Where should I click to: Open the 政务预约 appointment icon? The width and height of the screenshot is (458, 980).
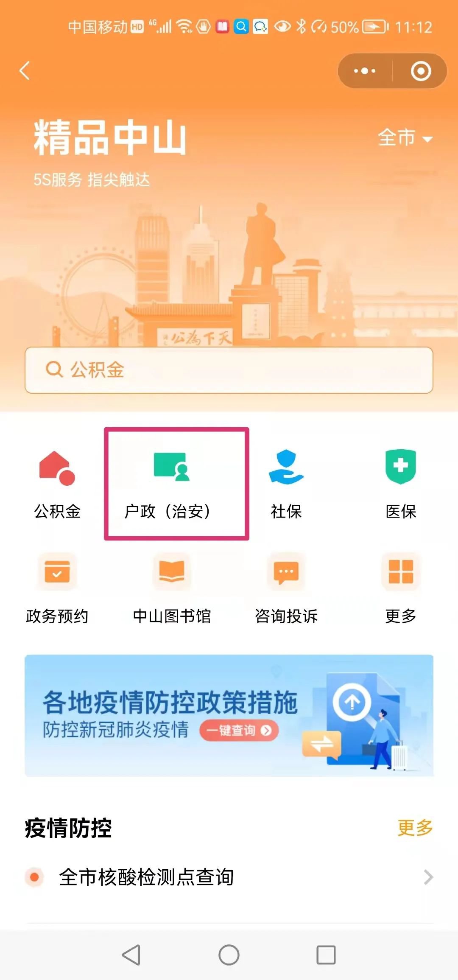point(57,571)
